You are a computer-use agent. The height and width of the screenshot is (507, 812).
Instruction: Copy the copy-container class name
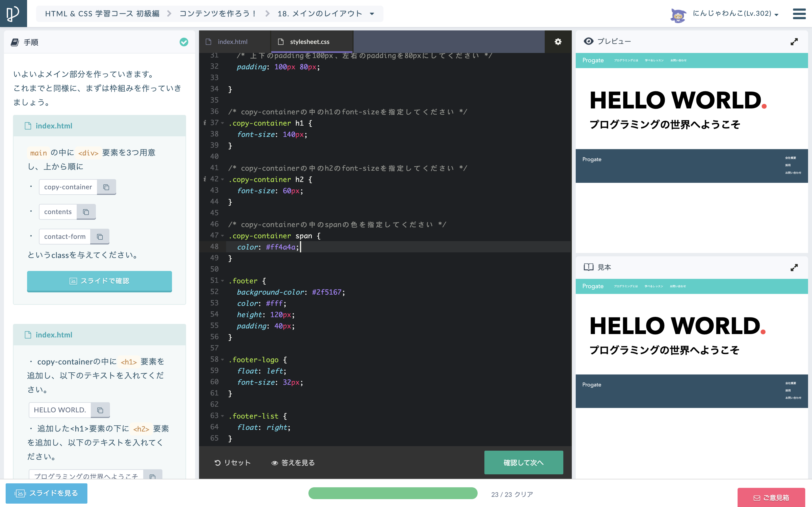pos(106,187)
